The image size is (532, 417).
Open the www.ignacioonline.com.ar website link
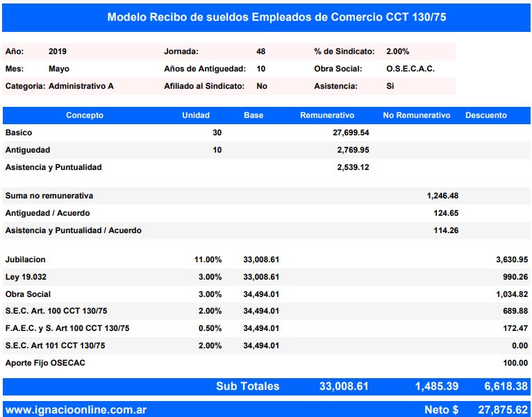coord(75,409)
